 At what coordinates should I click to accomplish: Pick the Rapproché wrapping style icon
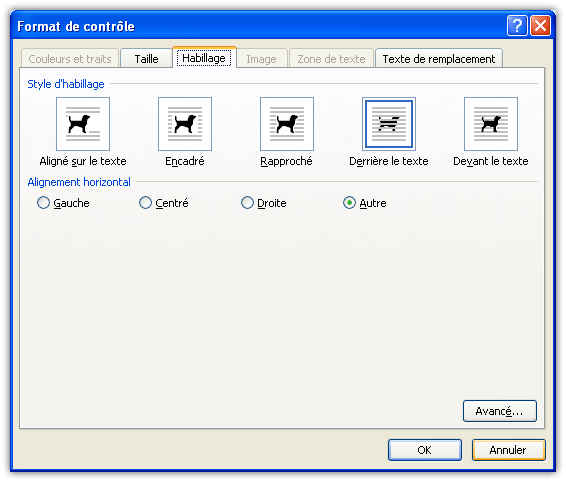click(x=287, y=124)
